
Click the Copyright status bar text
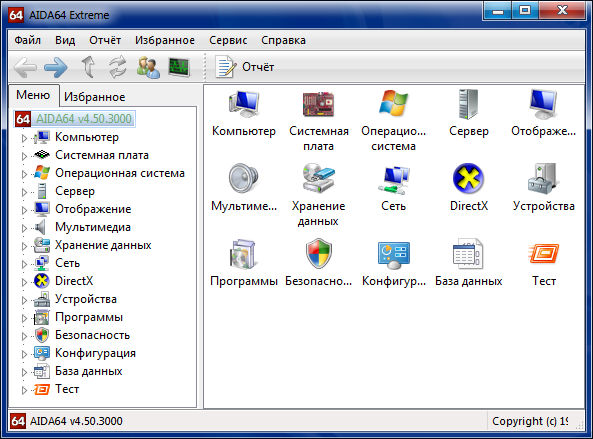click(529, 421)
